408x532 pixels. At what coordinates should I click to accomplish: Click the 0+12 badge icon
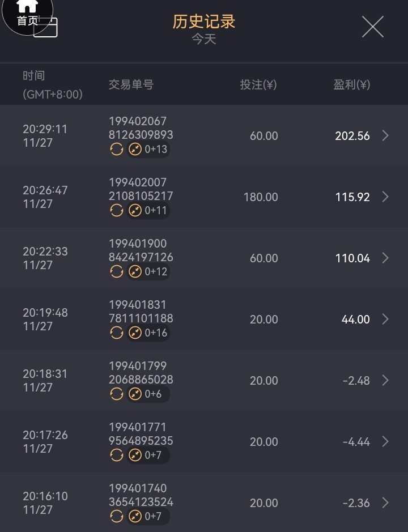click(x=135, y=271)
